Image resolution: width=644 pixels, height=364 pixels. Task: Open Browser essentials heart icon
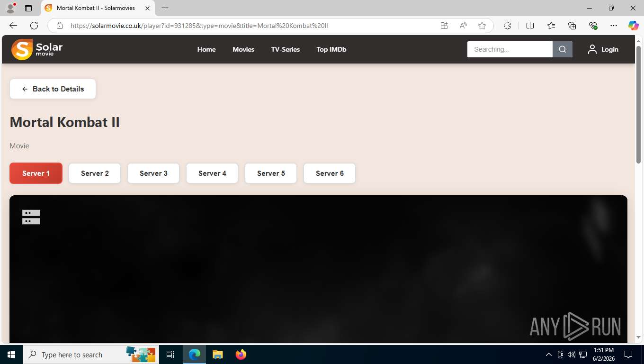(x=593, y=26)
